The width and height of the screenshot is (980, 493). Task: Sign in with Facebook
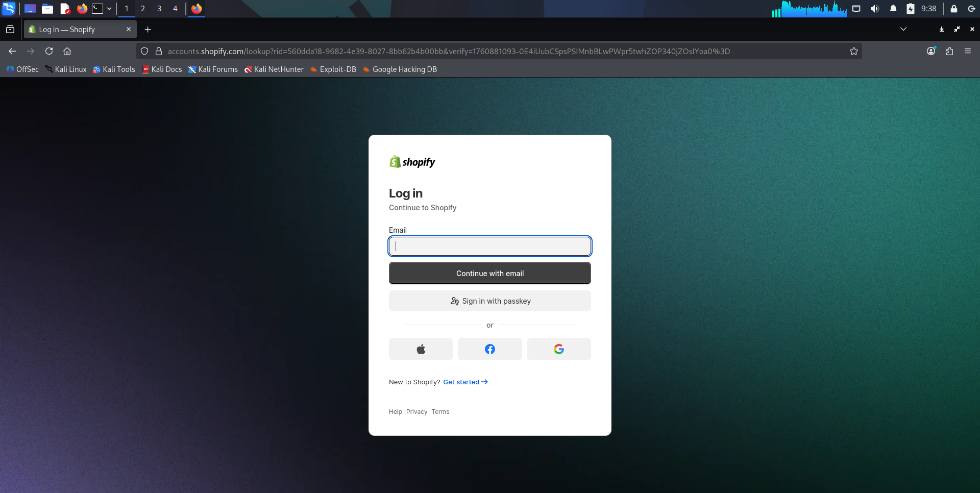490,349
